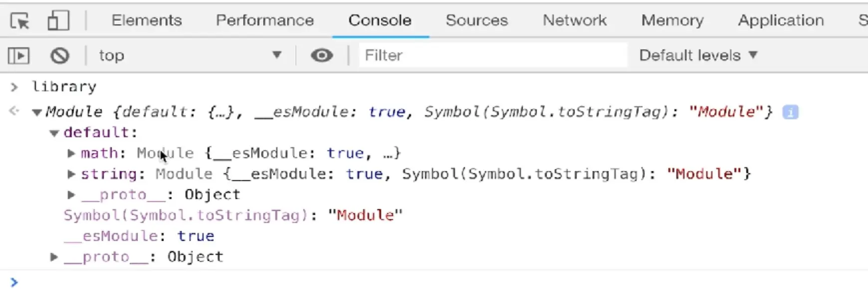Switch to the Elements tab

click(x=147, y=20)
